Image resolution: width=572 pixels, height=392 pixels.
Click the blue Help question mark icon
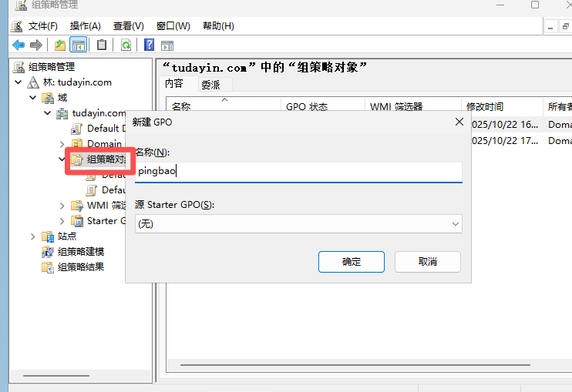(149, 45)
